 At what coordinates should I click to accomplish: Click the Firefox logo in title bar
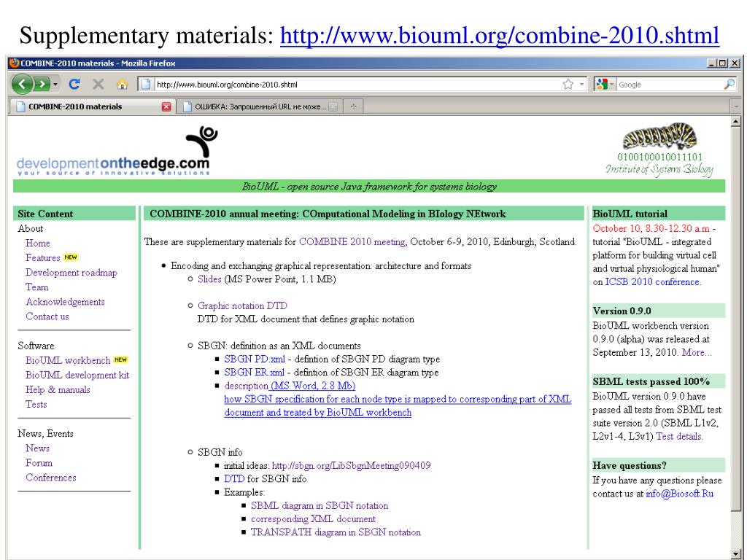pyautogui.click(x=15, y=63)
